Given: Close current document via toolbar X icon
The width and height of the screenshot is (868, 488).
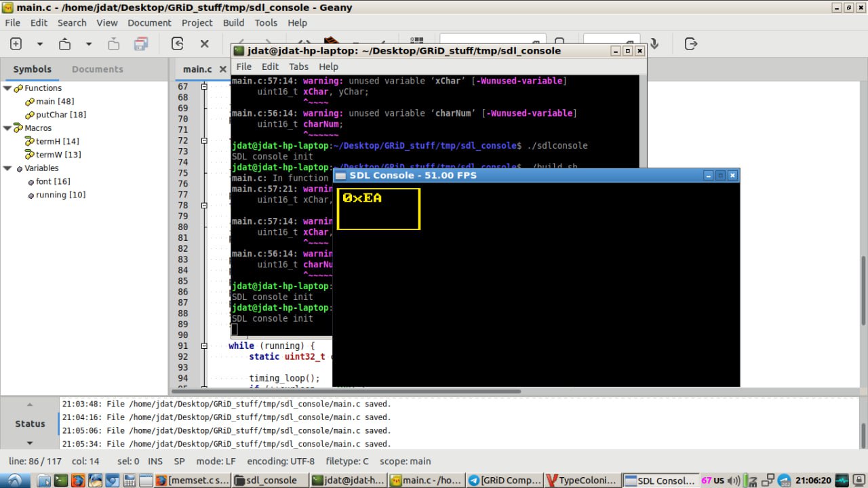Looking at the screenshot, I should [x=204, y=44].
